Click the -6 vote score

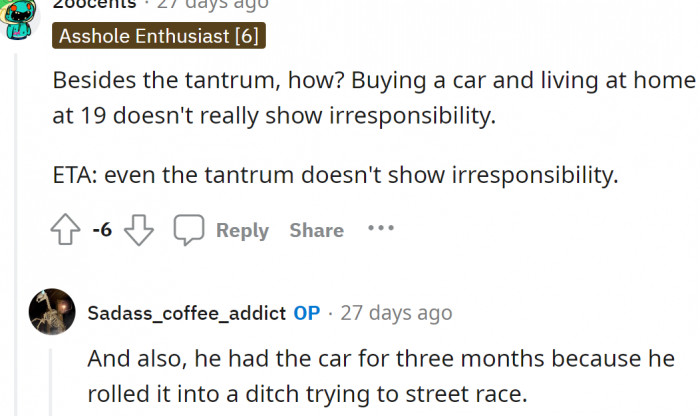pyautogui.click(x=101, y=230)
